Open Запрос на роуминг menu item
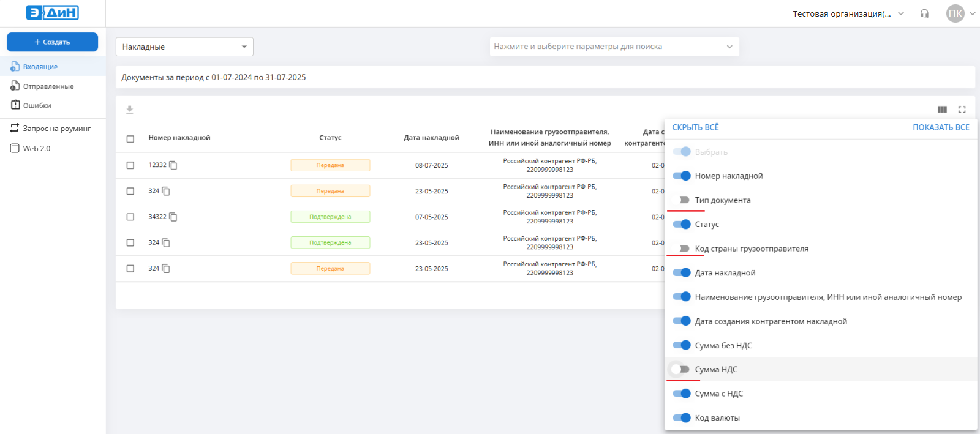The height and width of the screenshot is (434, 980). point(56,129)
